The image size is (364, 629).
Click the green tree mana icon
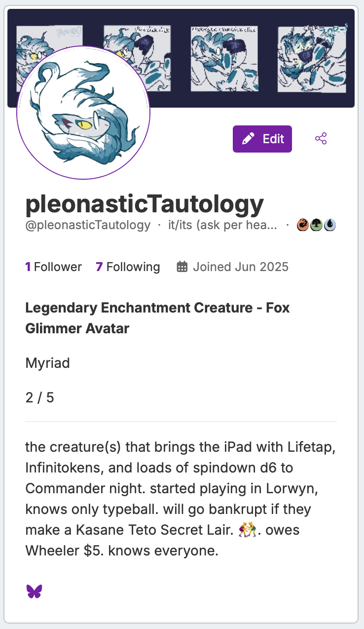[316, 225]
